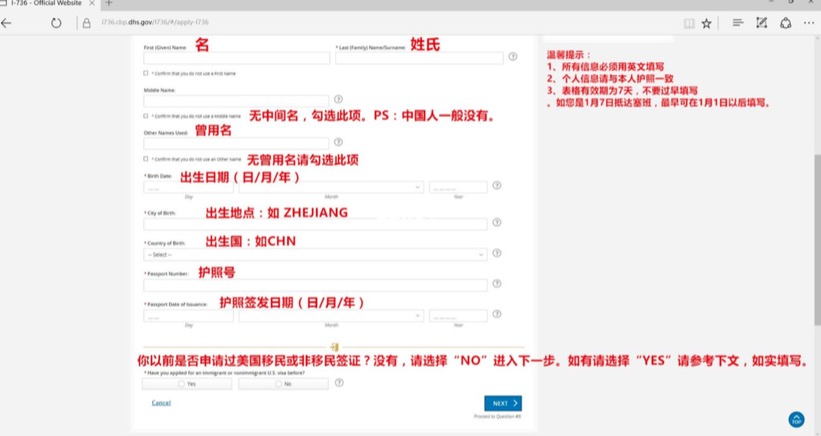Open reading view book icon
Image resolution: width=821 pixels, height=436 pixels.
[x=688, y=22]
